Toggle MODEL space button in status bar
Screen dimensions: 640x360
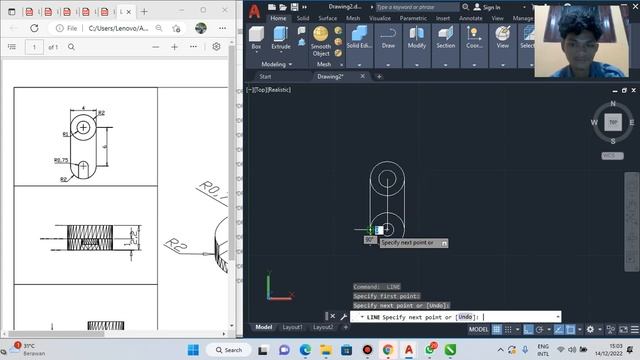(478, 329)
